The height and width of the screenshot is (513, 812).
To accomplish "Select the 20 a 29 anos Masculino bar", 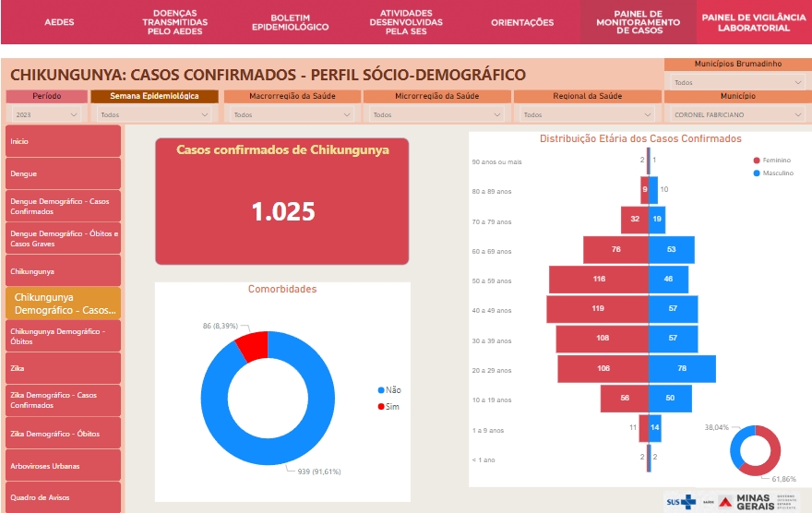I will coord(682,368).
